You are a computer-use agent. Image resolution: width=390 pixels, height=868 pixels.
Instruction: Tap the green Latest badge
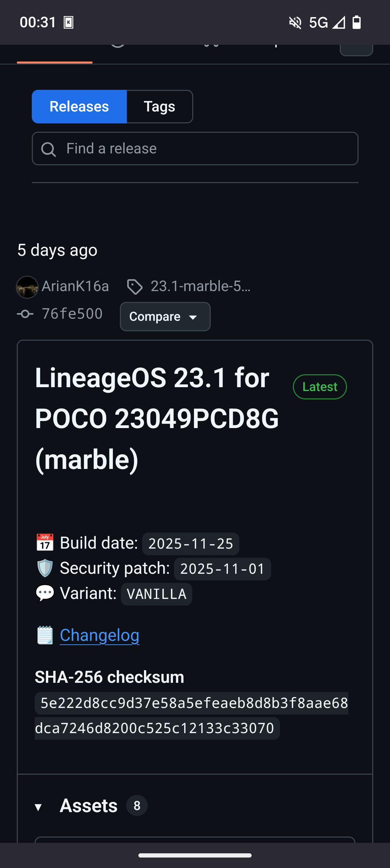click(320, 387)
